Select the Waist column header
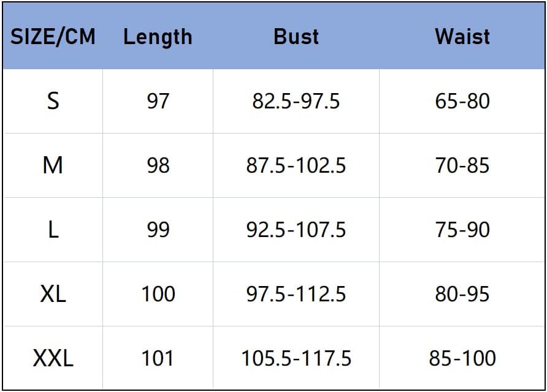This screenshot has height=392, width=547. click(x=462, y=37)
